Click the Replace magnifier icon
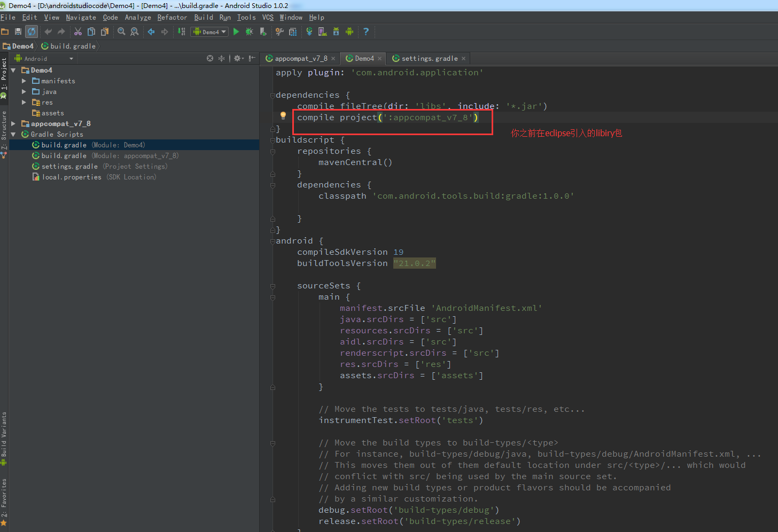778x532 pixels. point(135,32)
